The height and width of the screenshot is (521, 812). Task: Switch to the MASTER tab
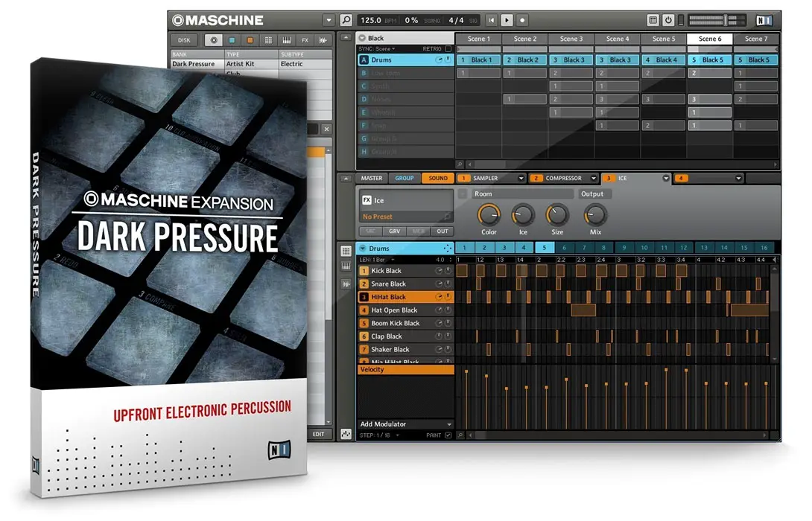[371, 178]
